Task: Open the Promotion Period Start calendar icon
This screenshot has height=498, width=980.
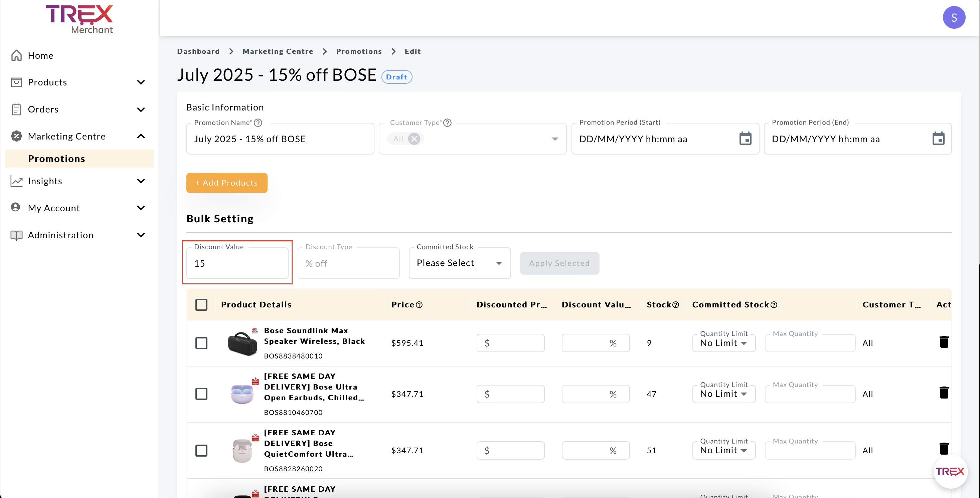Action: coord(745,139)
